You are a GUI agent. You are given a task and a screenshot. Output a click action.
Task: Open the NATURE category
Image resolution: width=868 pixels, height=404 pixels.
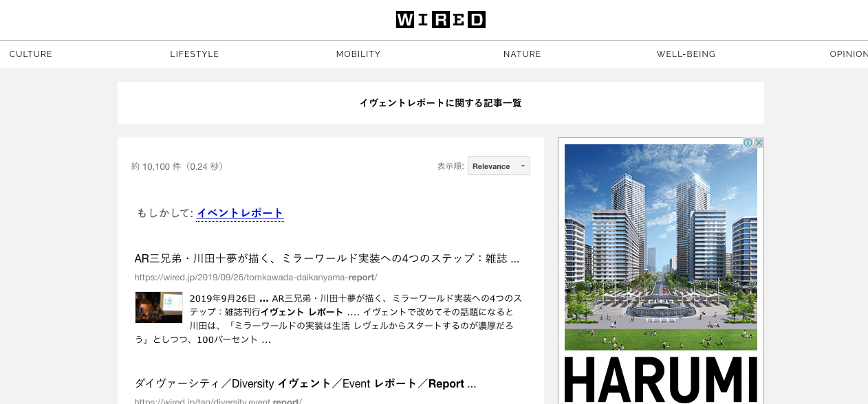pyautogui.click(x=522, y=54)
